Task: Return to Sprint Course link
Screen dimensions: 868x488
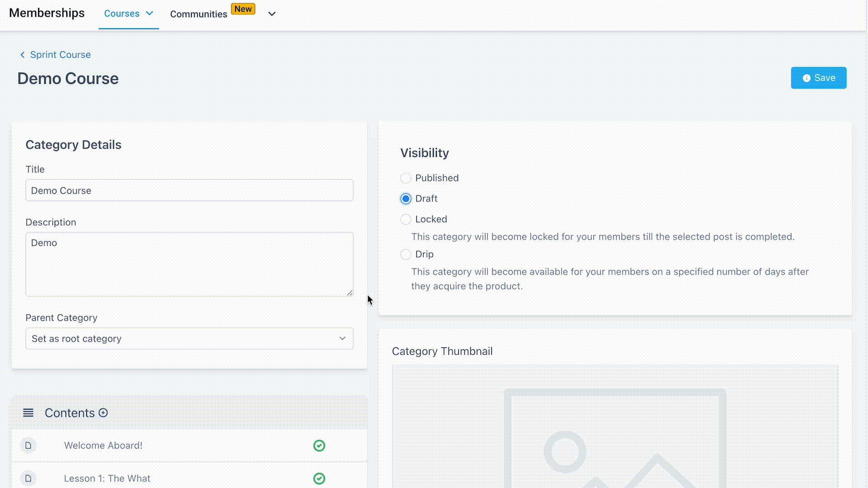Action: click(x=60, y=55)
